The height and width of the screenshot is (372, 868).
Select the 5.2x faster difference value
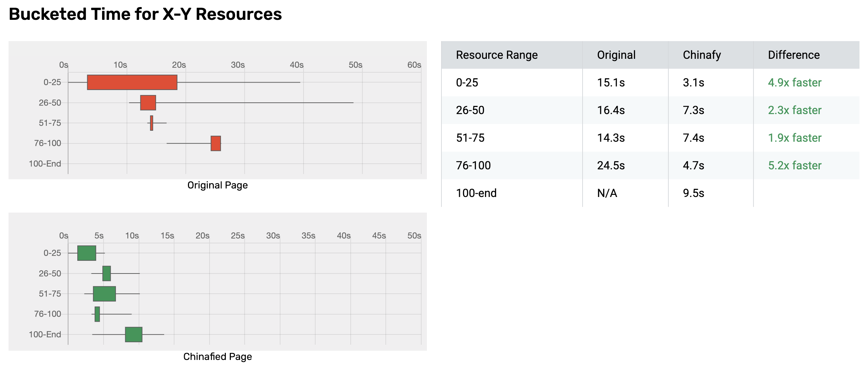[795, 165]
